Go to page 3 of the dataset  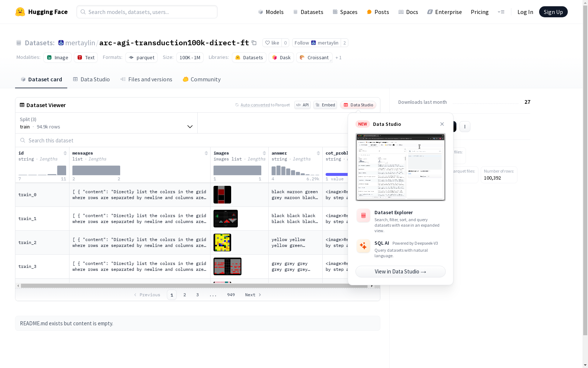[x=197, y=295]
